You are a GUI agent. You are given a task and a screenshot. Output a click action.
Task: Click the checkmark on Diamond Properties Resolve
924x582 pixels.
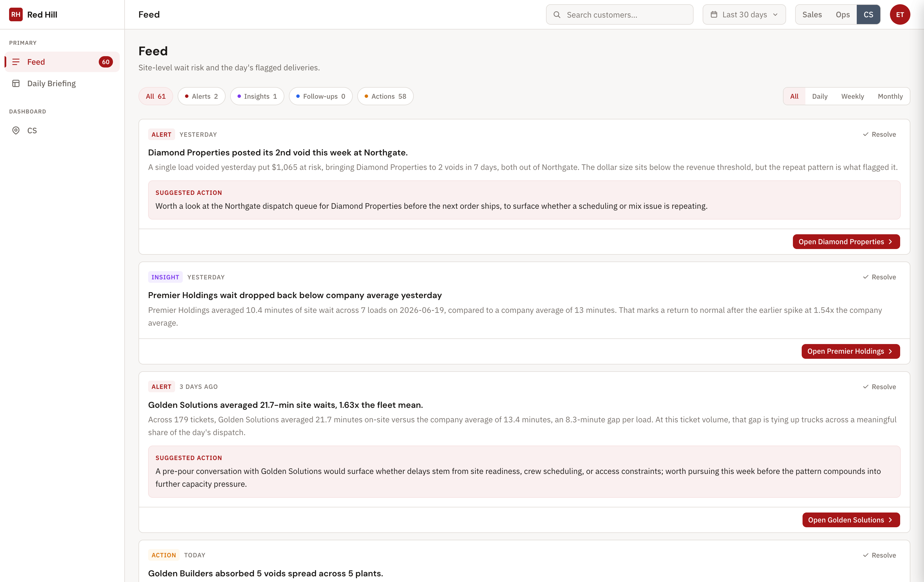[866, 134]
